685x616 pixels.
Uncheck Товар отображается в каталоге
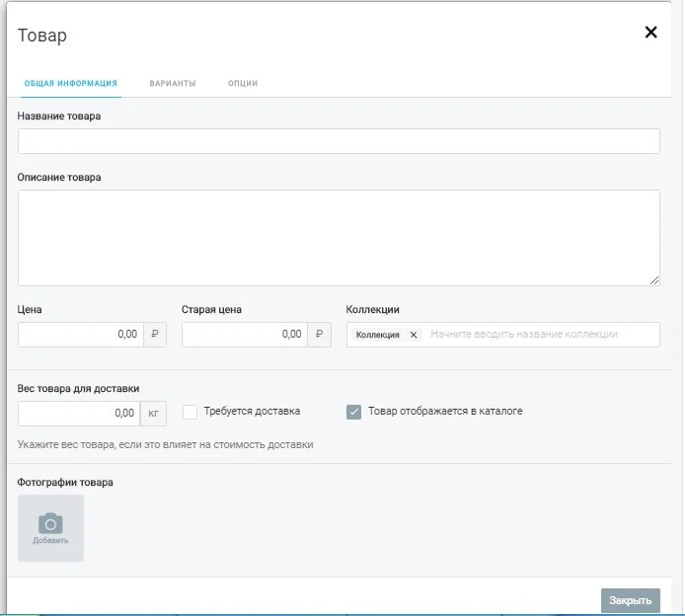pos(354,412)
